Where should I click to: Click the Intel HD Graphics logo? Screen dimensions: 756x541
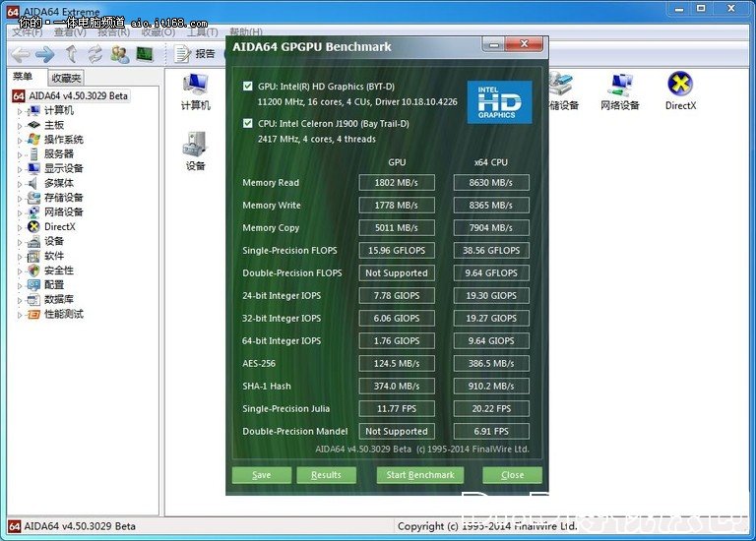coord(499,102)
